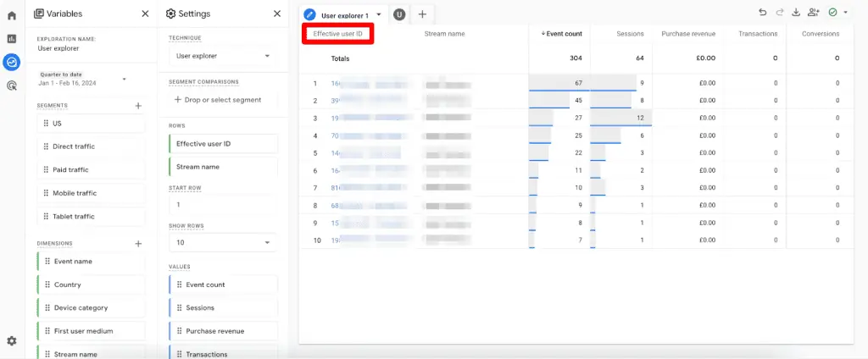This screenshot has height=359, width=868.
Task: Open the user icon tab
Action: coord(398,15)
